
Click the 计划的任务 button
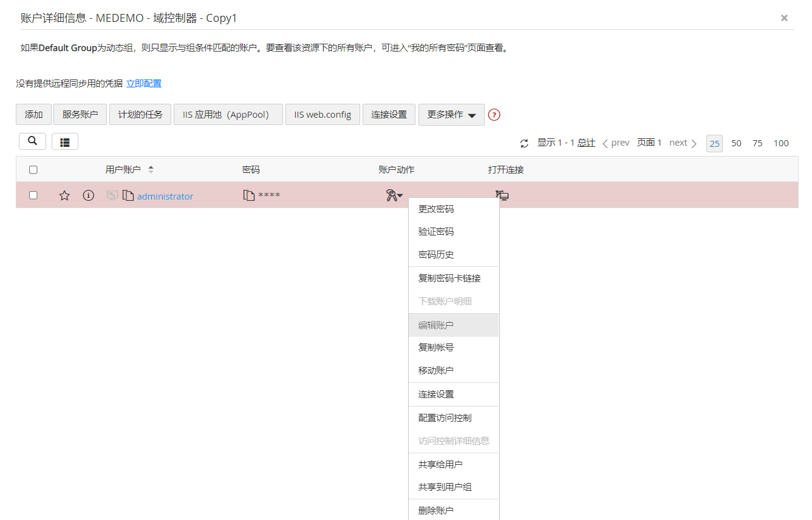pyautogui.click(x=140, y=115)
